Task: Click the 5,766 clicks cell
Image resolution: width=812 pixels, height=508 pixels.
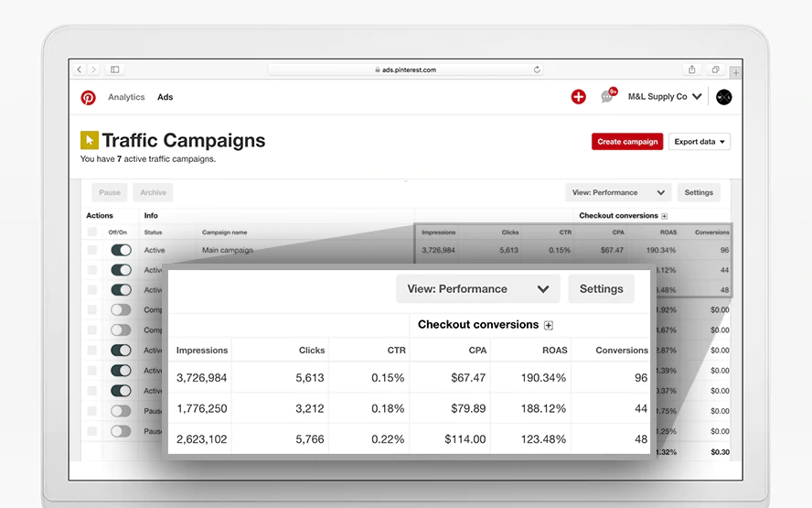Action: [310, 439]
